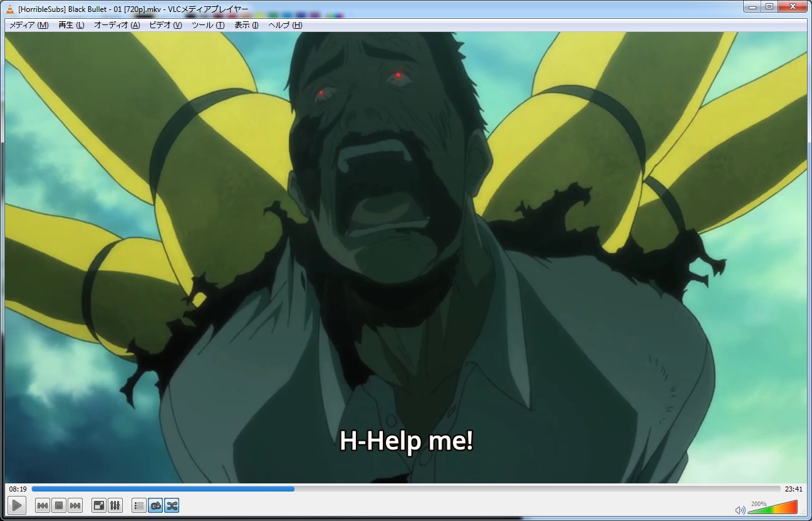Screen dimensions: 812x521
Task: Mute audio via speaker icon
Action: point(740,510)
